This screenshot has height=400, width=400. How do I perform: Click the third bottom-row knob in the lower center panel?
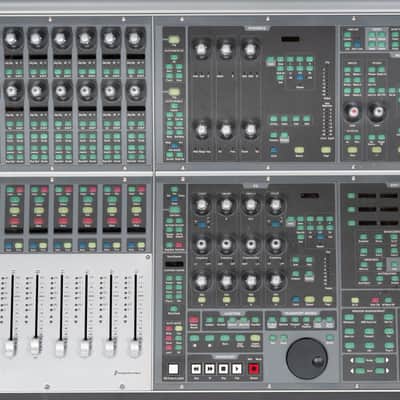(251, 281)
